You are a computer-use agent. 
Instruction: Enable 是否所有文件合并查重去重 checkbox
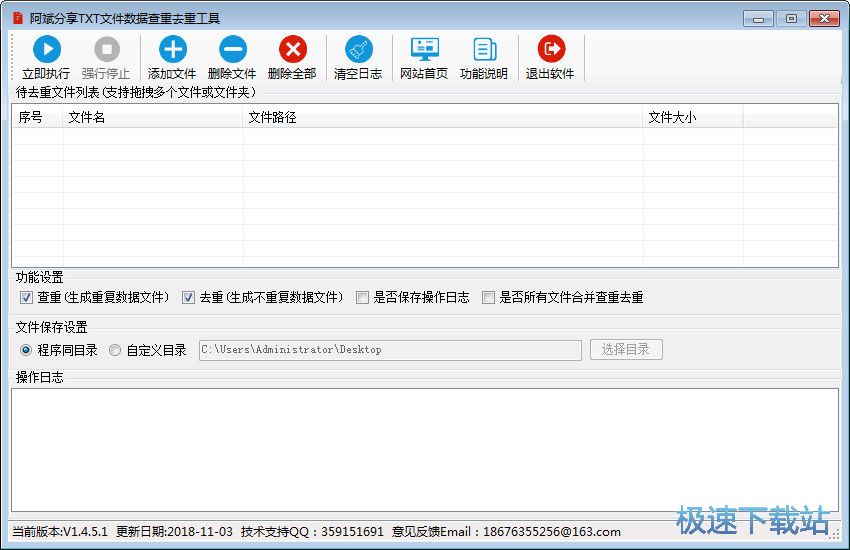pyautogui.click(x=488, y=297)
